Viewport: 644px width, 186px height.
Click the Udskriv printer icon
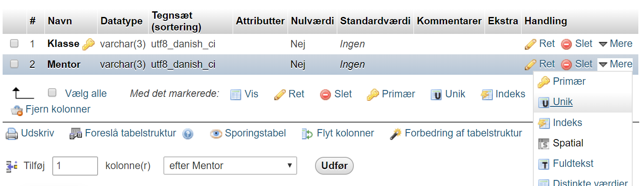click(12, 133)
